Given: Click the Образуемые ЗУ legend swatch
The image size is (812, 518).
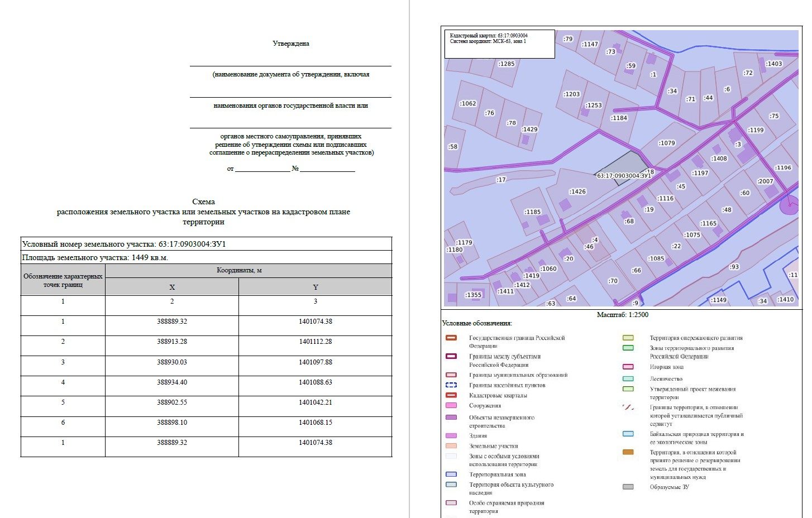Looking at the screenshot, I should [628, 487].
